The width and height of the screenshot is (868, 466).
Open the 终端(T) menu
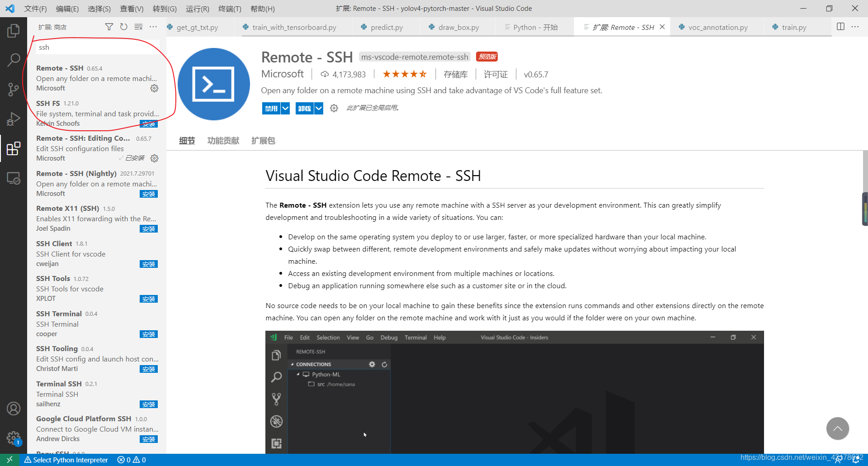point(230,9)
